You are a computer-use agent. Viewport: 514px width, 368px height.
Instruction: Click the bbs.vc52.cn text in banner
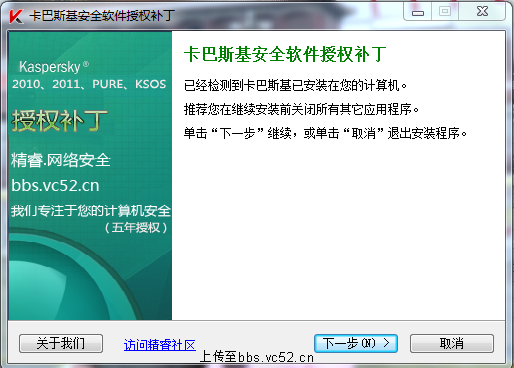click(55, 185)
